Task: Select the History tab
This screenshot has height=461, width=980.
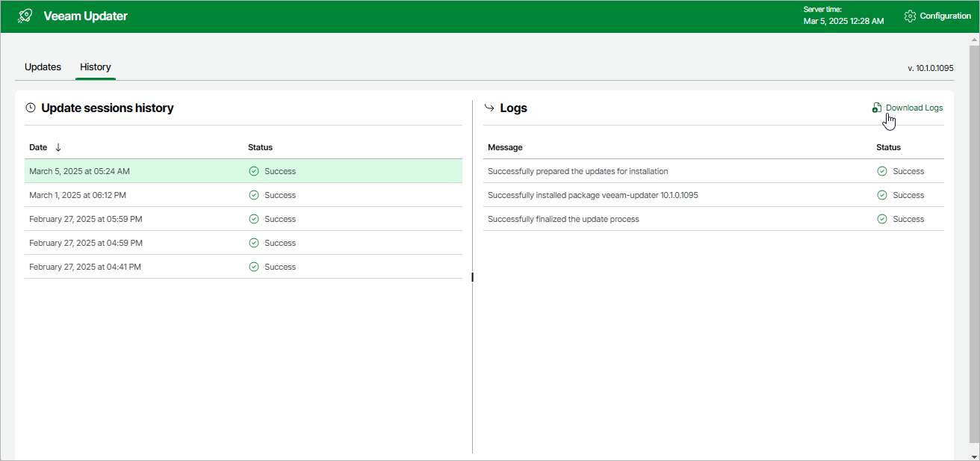Action: click(96, 67)
